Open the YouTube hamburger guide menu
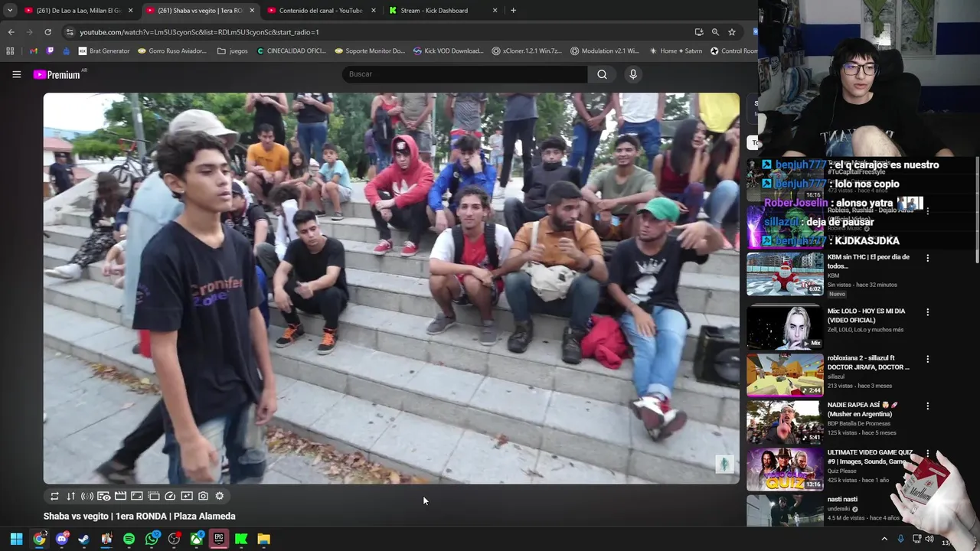 [16, 74]
